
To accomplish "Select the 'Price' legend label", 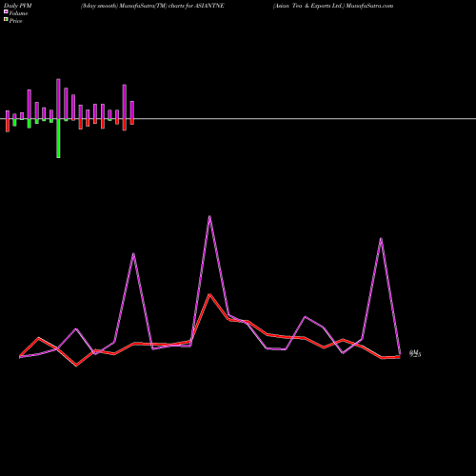I will 15,21.
